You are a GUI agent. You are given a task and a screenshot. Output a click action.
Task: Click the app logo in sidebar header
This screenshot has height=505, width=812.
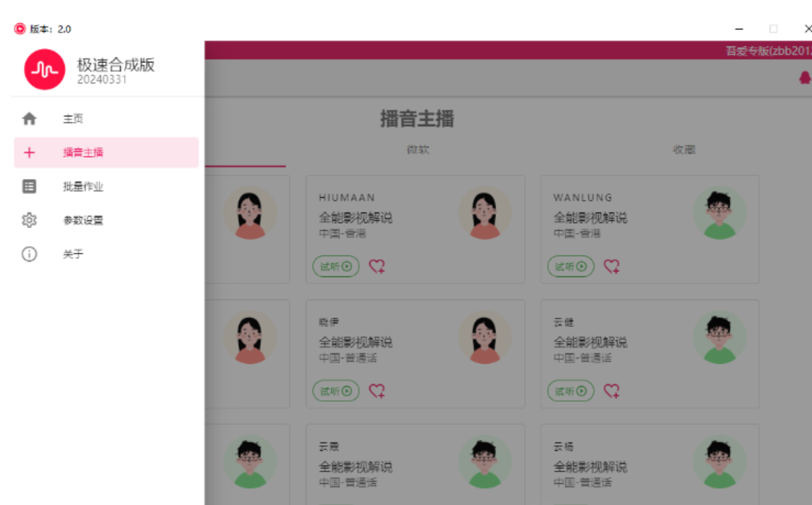click(45, 70)
